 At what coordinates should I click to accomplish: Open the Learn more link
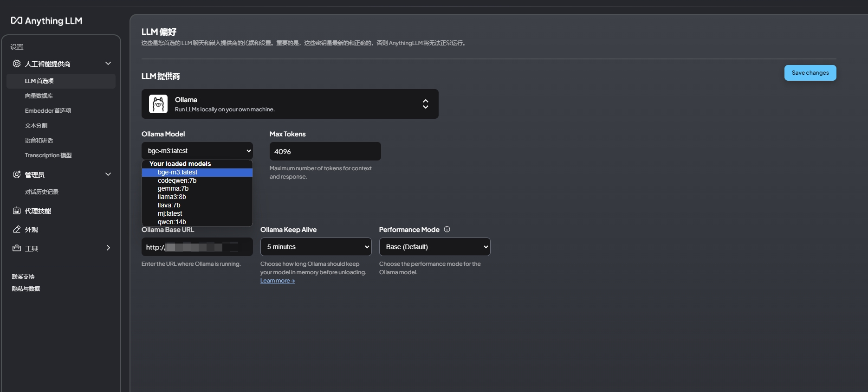click(x=277, y=281)
